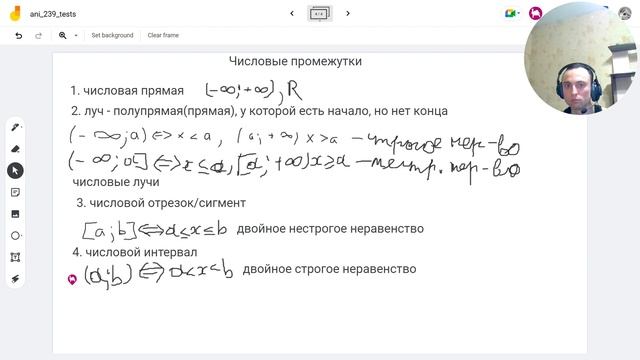Pick the Circle shape tool
The height and width of the screenshot is (360, 640).
pos(15,236)
